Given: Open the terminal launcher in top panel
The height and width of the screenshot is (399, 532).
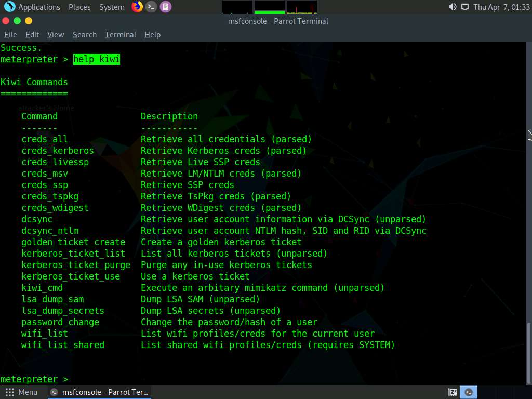Looking at the screenshot, I should click(151, 7).
